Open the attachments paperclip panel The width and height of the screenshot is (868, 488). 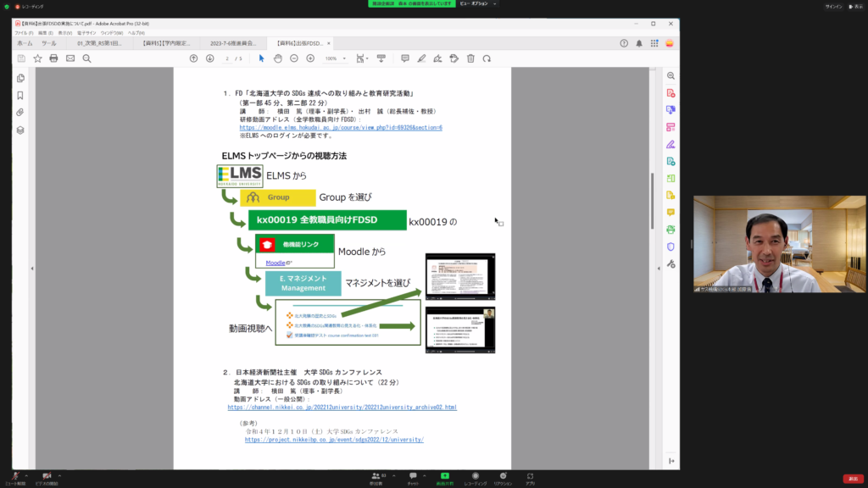(20, 113)
